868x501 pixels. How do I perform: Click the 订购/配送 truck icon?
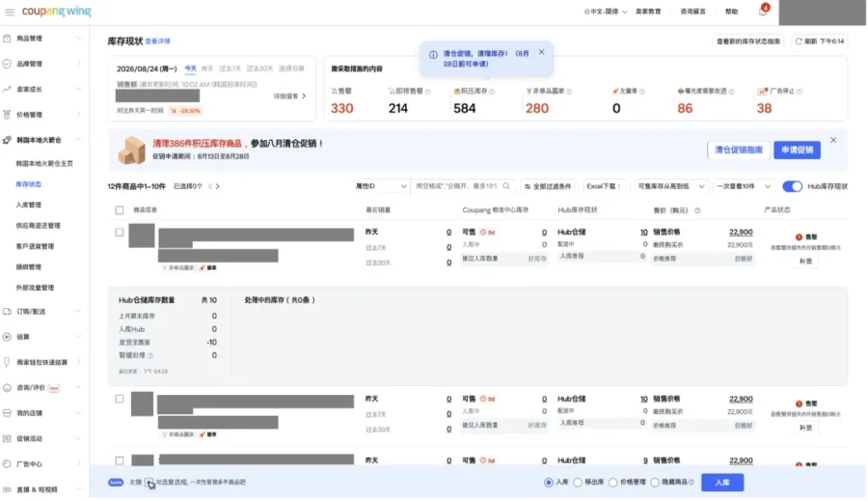[7, 312]
